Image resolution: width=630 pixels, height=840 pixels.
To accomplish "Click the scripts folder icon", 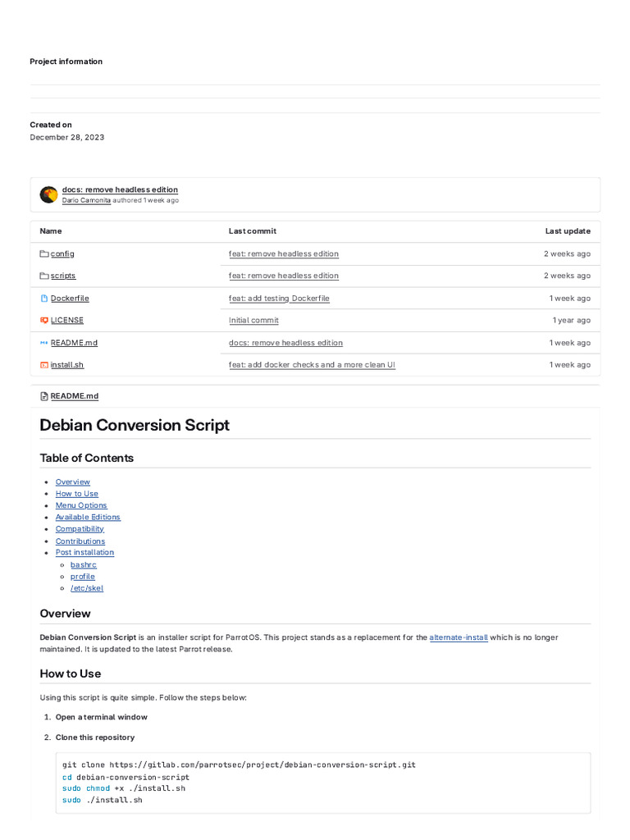I will (x=44, y=276).
